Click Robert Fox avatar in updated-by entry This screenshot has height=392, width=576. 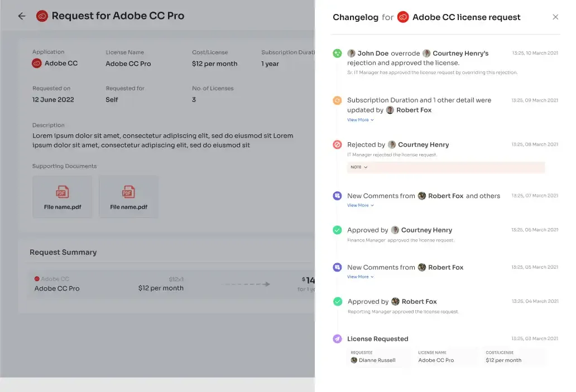click(x=390, y=110)
